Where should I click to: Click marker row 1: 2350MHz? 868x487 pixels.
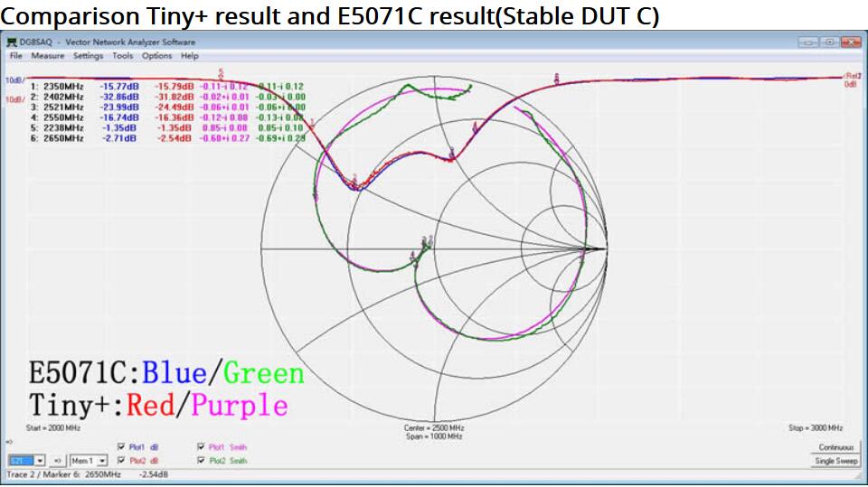pos(57,87)
